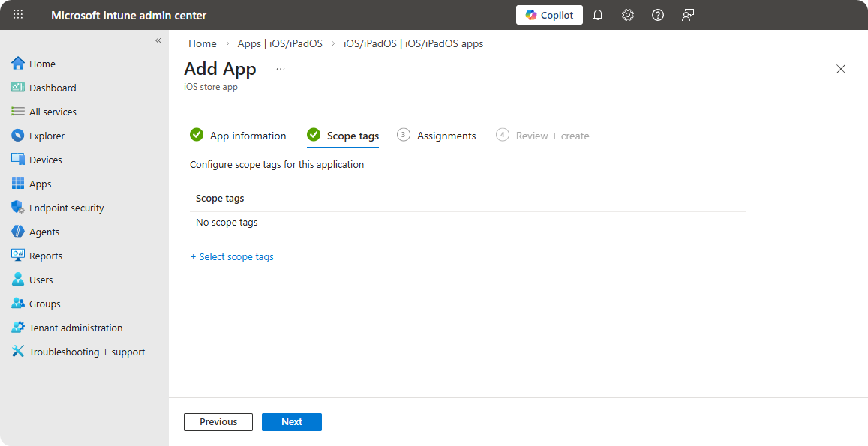Open the ellipsis menu beside Add App
The height and width of the screenshot is (446, 868).
(x=281, y=69)
